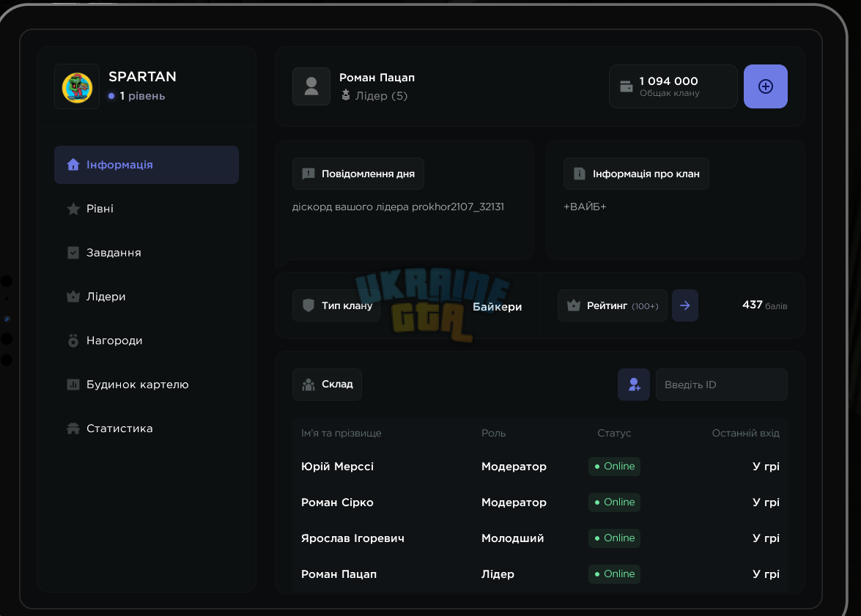Click the checkmark icon beside Завдання
The width and height of the screenshot is (861, 616).
click(x=73, y=253)
